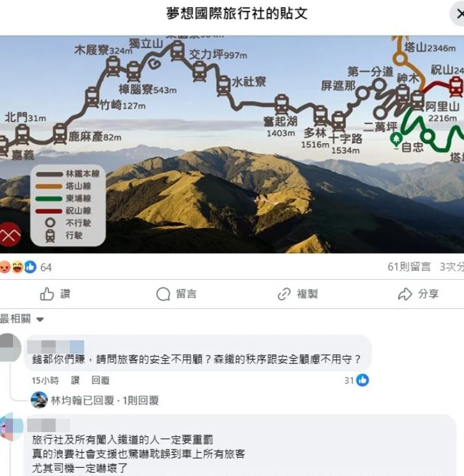Click the thumbs-up icon in Like button
Image resolution: width=464 pixels, height=476 pixels.
coord(47,294)
